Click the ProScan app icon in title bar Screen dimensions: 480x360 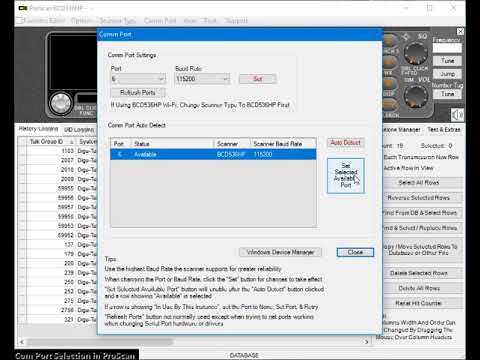[x=23, y=8]
